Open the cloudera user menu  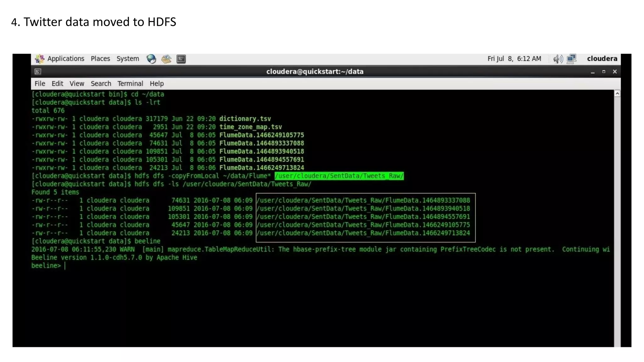[x=602, y=59]
